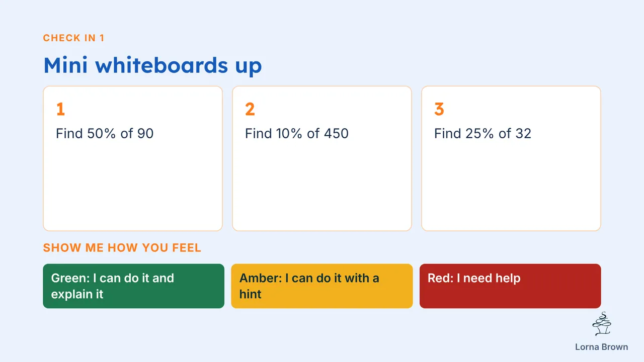
Task: Click 'Find 25% of 32' text
Action: pos(483,133)
